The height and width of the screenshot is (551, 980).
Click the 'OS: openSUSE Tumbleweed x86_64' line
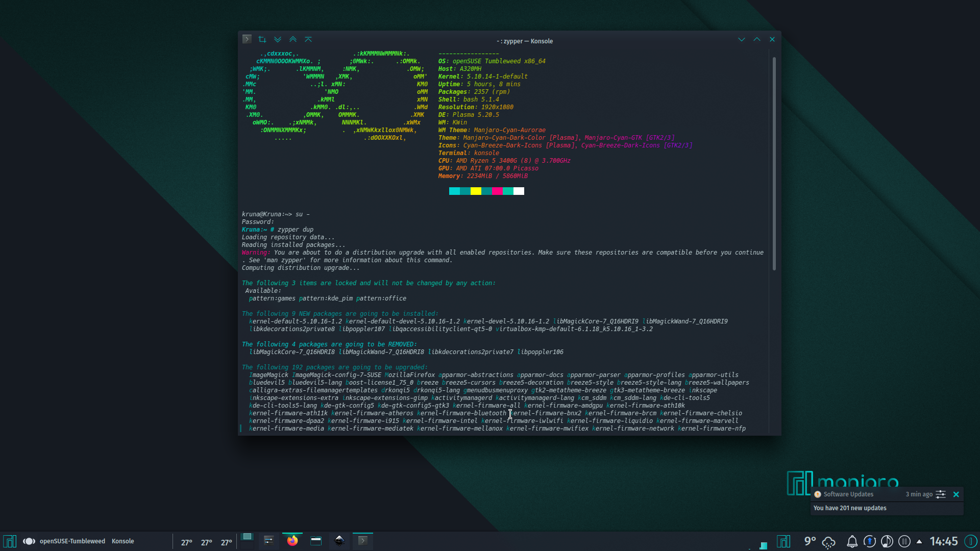[492, 61]
